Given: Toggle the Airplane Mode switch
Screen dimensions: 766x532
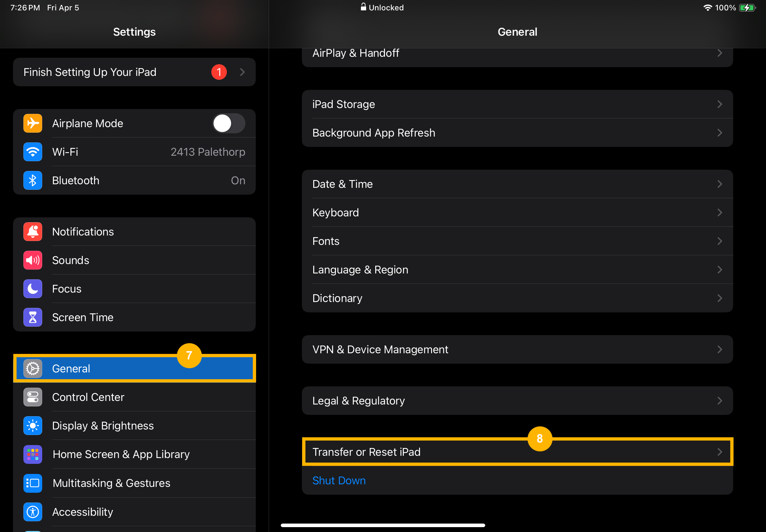Looking at the screenshot, I should pos(229,123).
